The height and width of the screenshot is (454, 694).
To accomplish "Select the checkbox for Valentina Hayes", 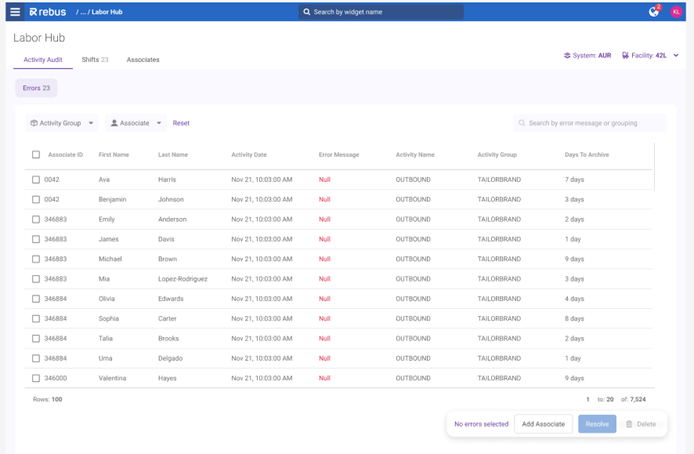I will (x=36, y=378).
